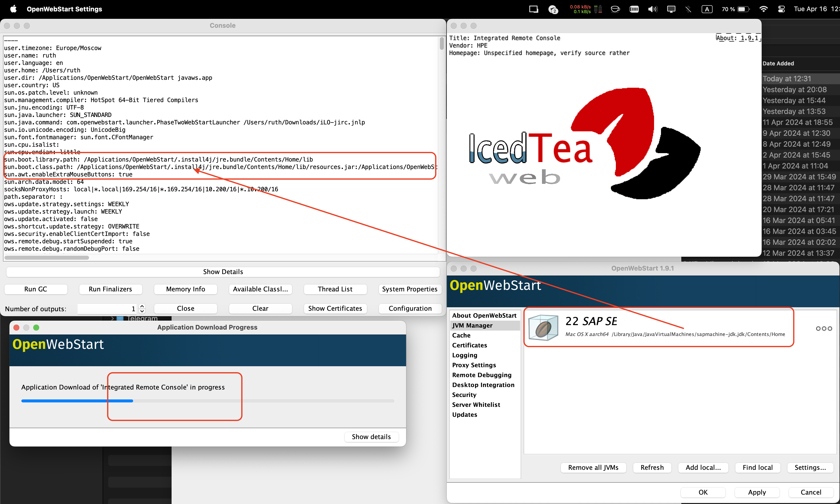Apply the OpenWebStart settings
This screenshot has height=504, width=840.
[x=757, y=492]
